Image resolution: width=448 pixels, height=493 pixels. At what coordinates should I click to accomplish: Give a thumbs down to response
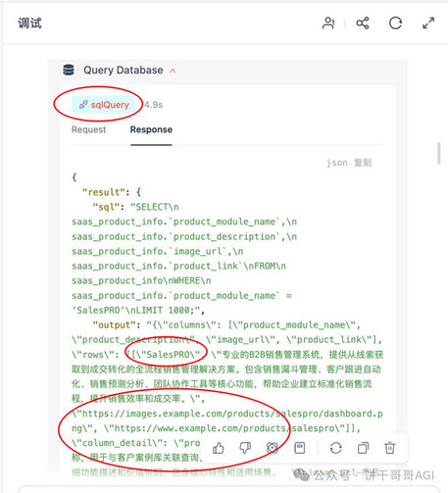pyautogui.click(x=245, y=448)
